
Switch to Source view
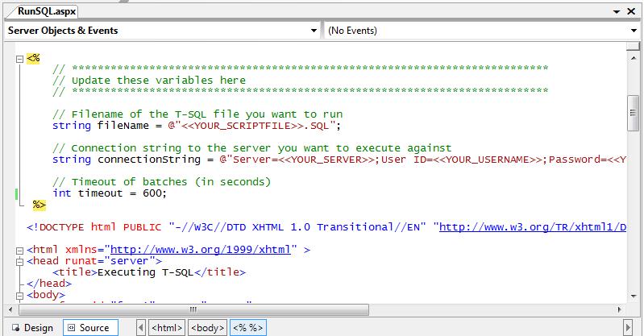pos(89,328)
